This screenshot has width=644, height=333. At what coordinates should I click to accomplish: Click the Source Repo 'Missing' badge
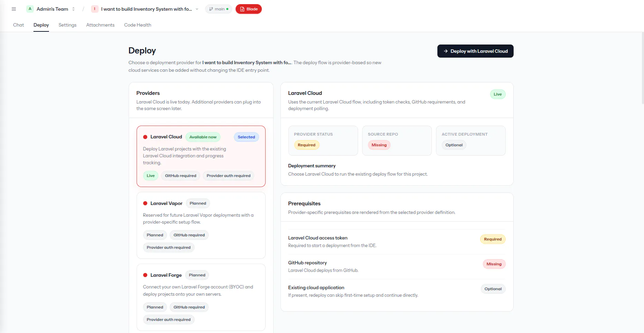click(379, 145)
